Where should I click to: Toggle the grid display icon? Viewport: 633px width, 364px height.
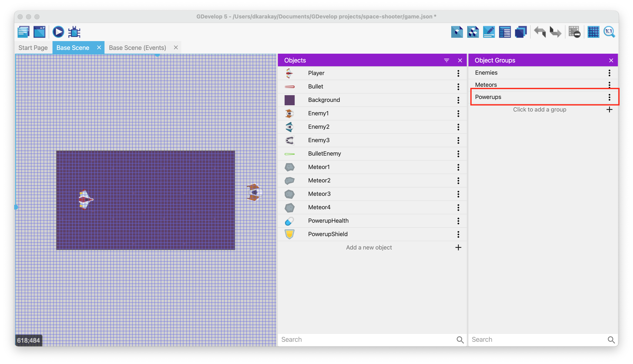(x=593, y=32)
